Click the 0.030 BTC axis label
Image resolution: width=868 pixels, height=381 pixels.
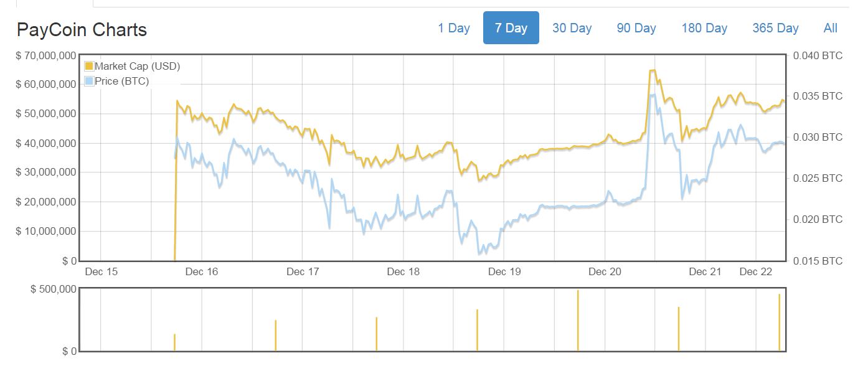[818, 138]
